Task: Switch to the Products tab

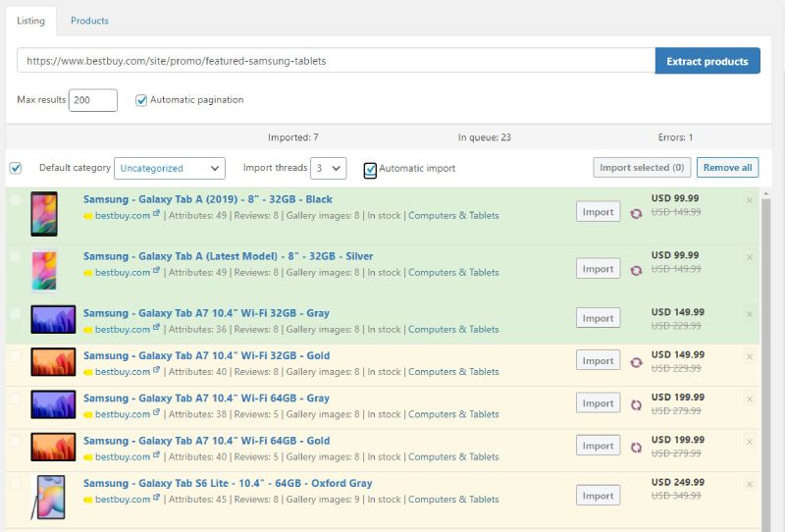Action: 89,21
